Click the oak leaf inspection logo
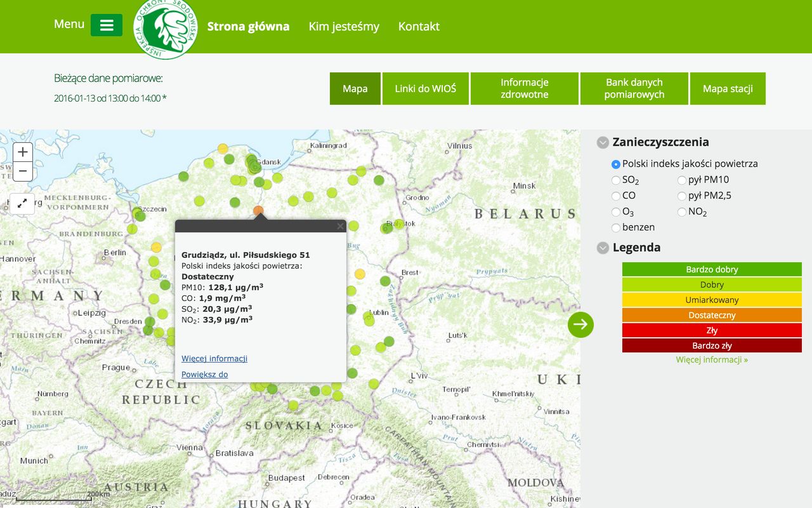The width and height of the screenshot is (812, 508). (x=166, y=29)
